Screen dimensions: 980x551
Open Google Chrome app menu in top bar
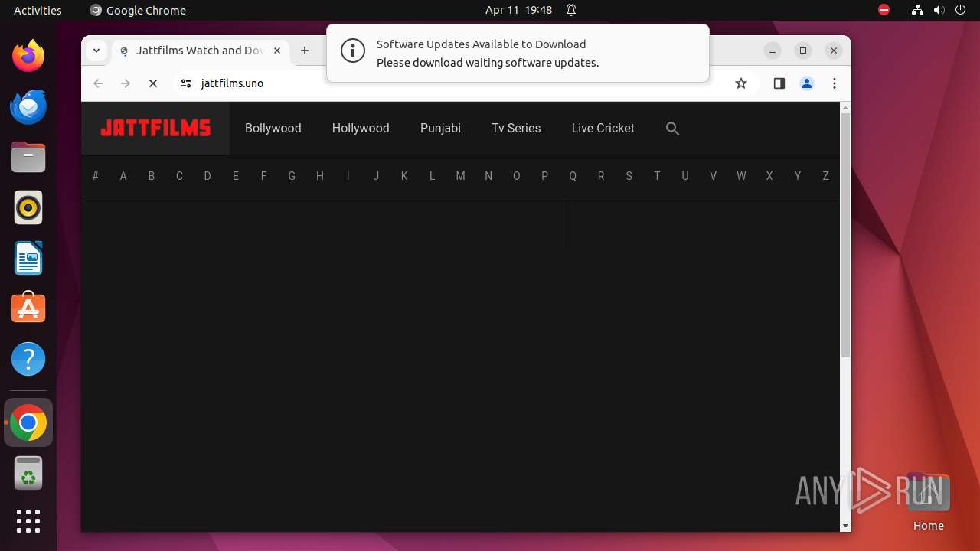coord(138,10)
